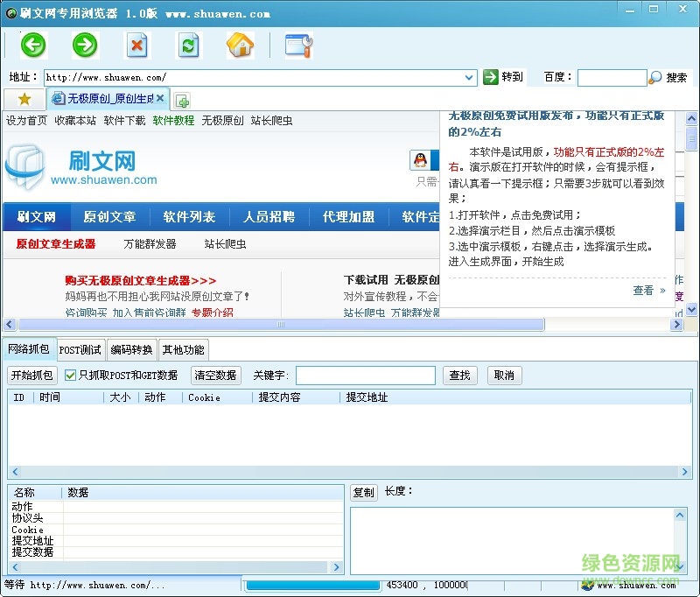This screenshot has height=597, width=700.
Task: Close the 无极原创 tab with its X
Action: 159,99
